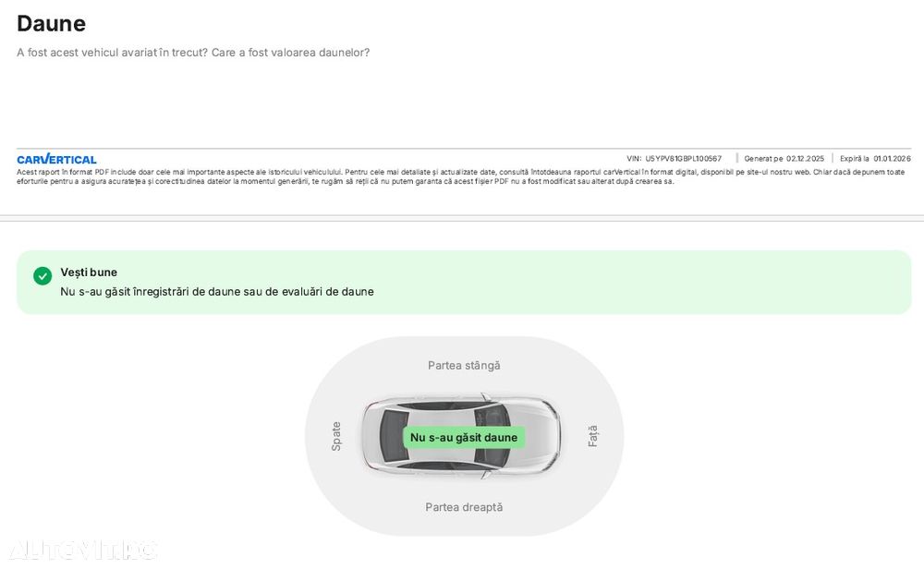Click the green checkmark icon
Screen dimensions: 924x569
tap(43, 276)
